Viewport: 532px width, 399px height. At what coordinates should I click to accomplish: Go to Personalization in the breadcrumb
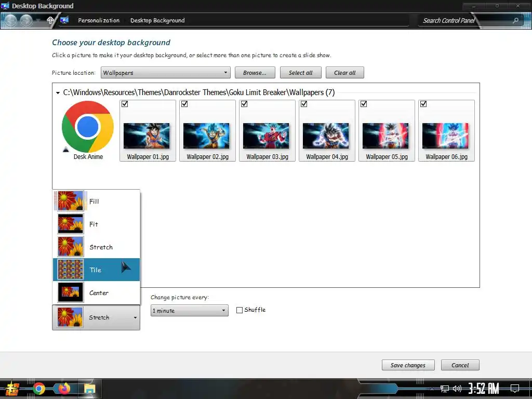pos(99,20)
